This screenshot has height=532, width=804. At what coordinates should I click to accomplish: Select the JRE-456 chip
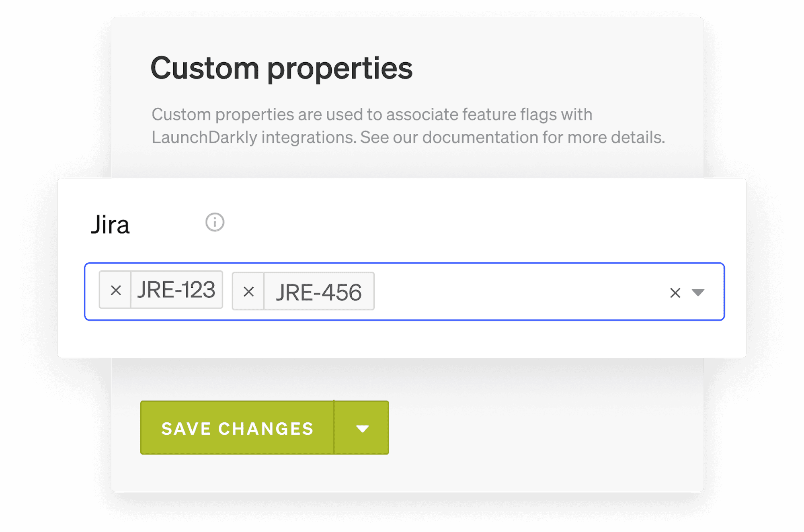click(x=319, y=291)
